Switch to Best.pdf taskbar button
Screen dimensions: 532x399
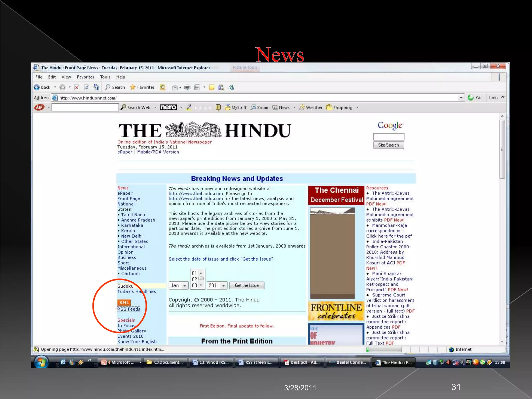coord(302,362)
